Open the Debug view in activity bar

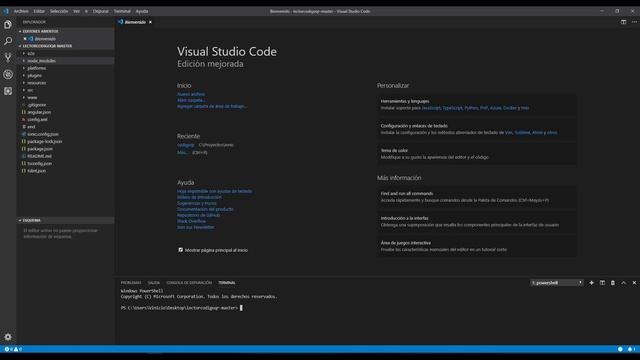[x=8, y=74]
